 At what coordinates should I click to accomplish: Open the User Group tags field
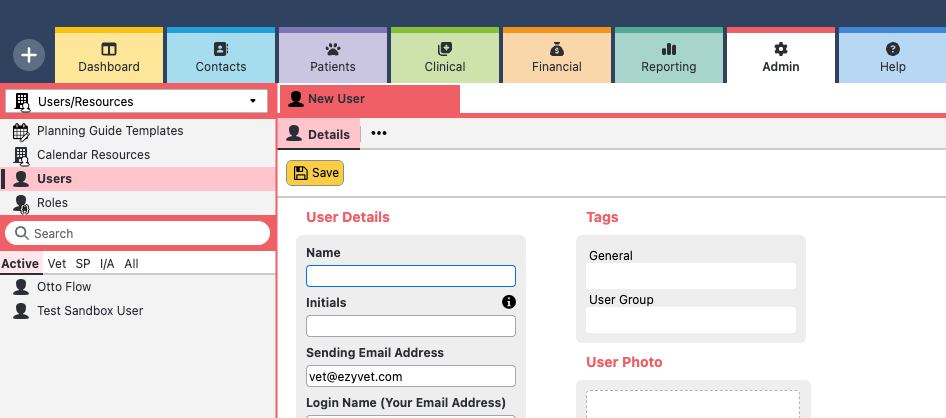pos(691,320)
